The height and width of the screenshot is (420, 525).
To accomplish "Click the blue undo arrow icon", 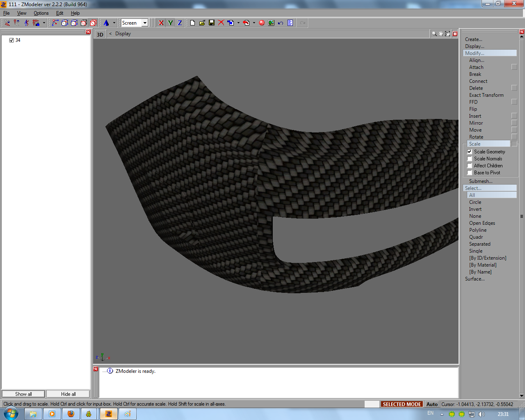I will tap(281, 23).
